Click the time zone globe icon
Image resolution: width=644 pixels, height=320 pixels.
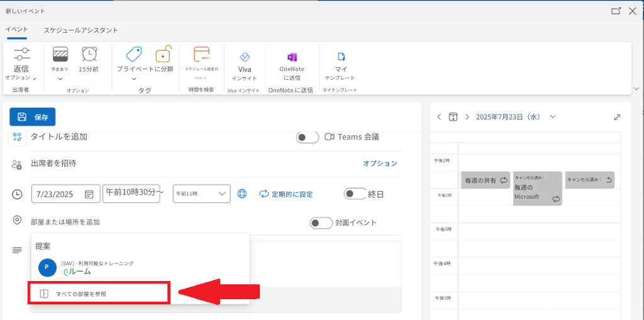pyautogui.click(x=242, y=194)
